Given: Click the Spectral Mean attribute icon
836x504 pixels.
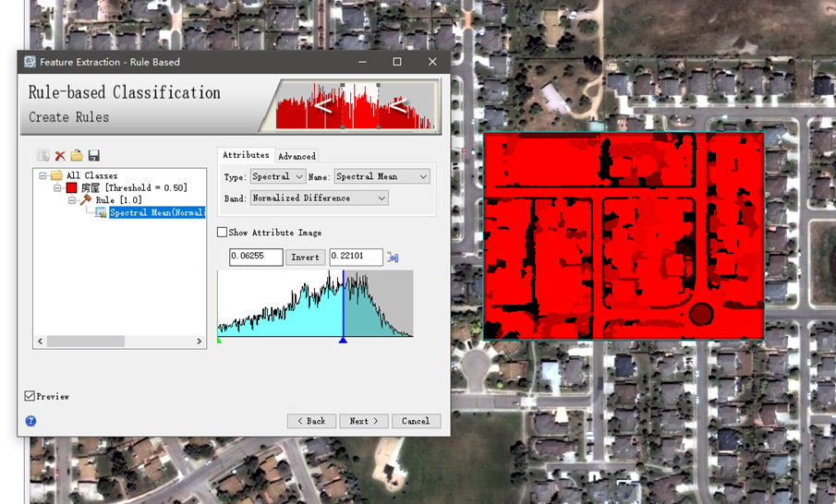Looking at the screenshot, I should pos(101,212).
